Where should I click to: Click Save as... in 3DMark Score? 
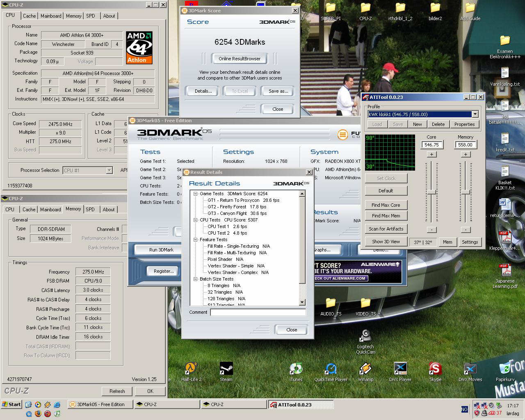coord(278,91)
